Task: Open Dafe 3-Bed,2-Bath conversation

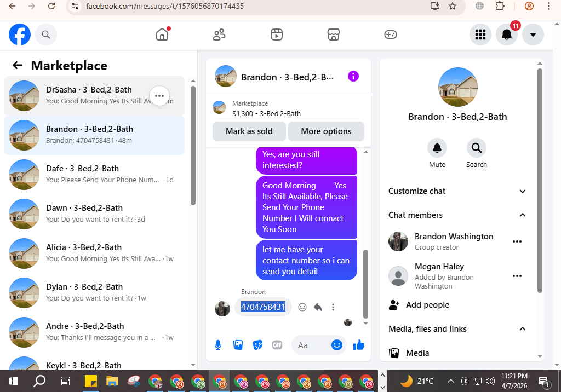Action: [94, 175]
